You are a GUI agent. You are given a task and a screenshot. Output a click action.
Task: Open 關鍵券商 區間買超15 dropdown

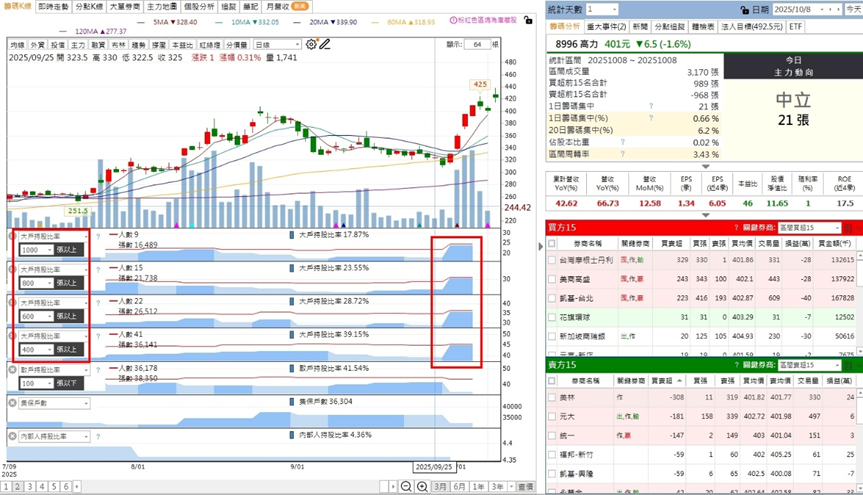tap(810, 228)
